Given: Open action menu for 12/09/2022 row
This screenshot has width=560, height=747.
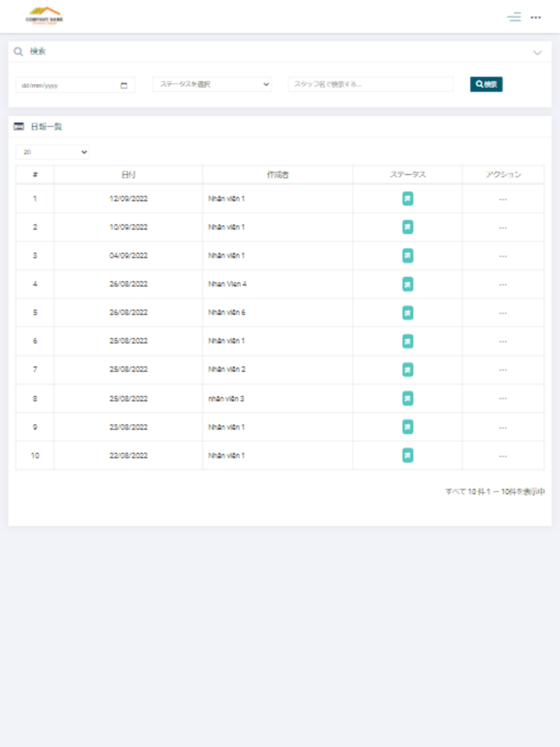Looking at the screenshot, I should [503, 199].
